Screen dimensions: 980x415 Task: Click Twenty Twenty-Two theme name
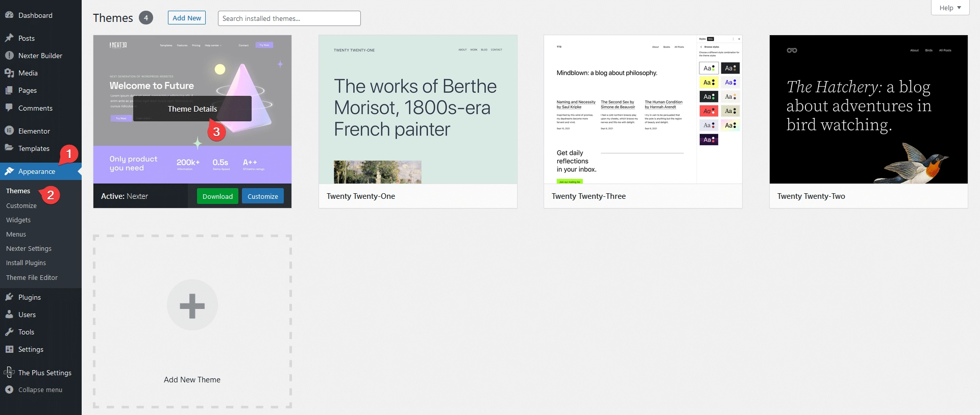tap(811, 196)
